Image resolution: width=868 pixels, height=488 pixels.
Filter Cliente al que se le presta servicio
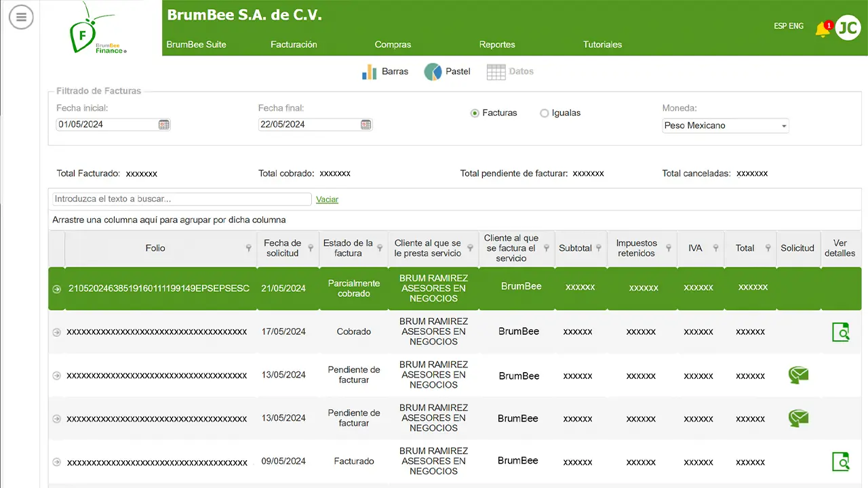tap(469, 248)
